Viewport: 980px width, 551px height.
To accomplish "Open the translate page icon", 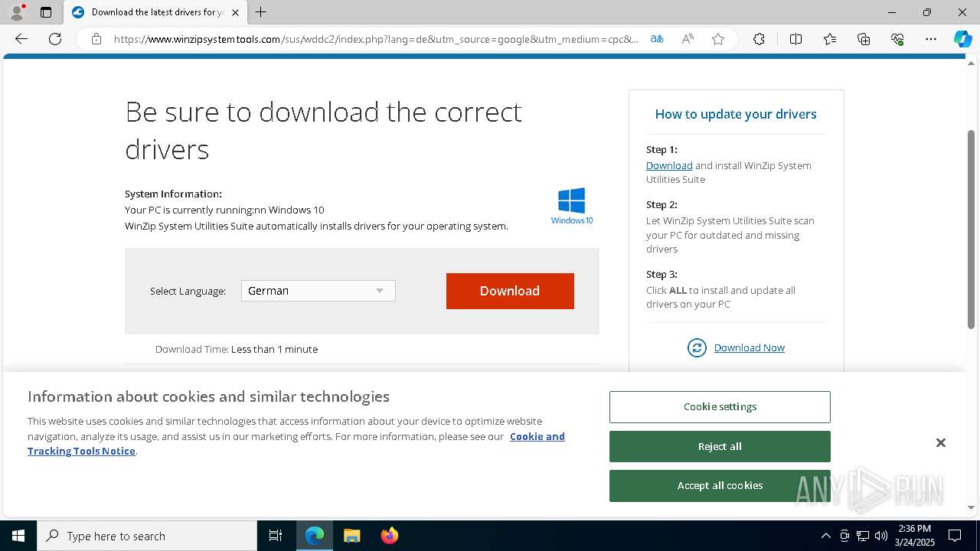I will [657, 39].
